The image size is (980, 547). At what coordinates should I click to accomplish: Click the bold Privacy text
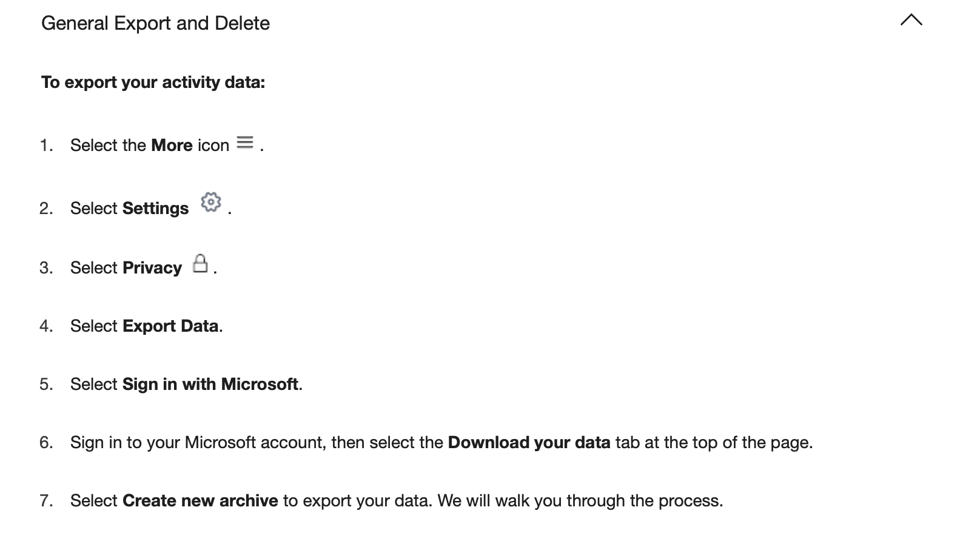[x=152, y=267]
